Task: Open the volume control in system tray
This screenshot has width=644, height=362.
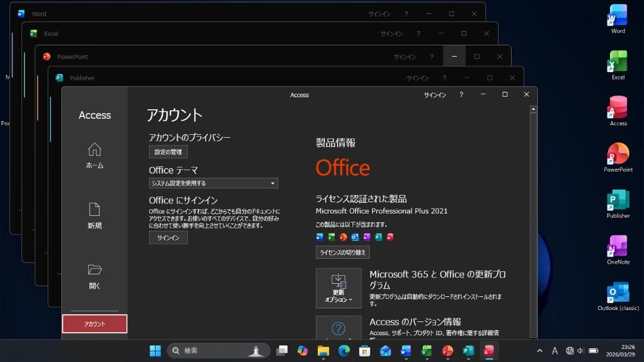Action: (x=580, y=351)
